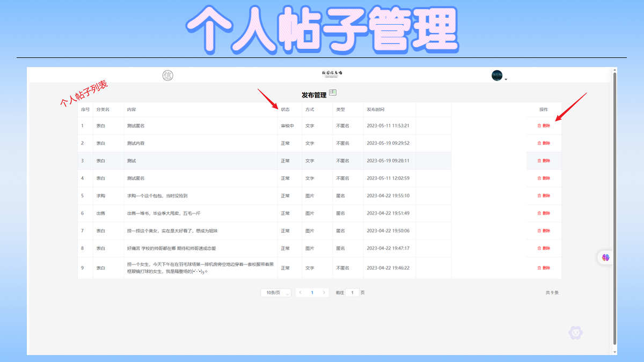
Task: Click the 出售 category cell
Action: click(x=100, y=213)
